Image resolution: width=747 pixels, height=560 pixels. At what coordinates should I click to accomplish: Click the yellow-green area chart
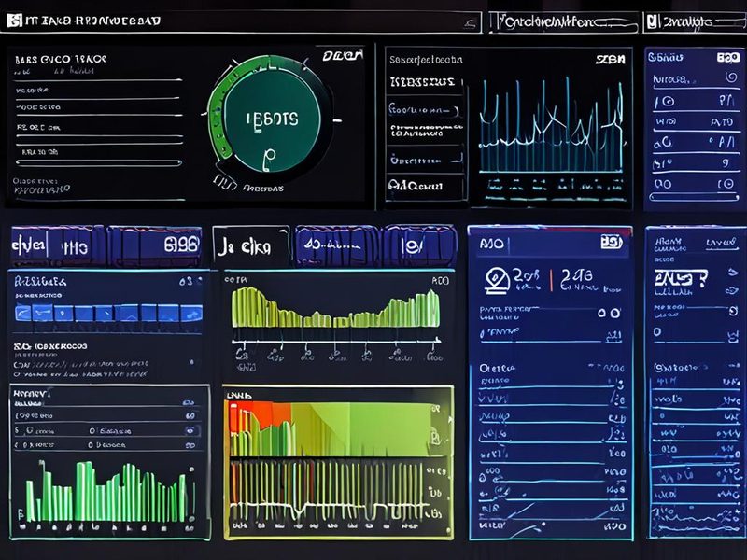[x=336, y=308]
